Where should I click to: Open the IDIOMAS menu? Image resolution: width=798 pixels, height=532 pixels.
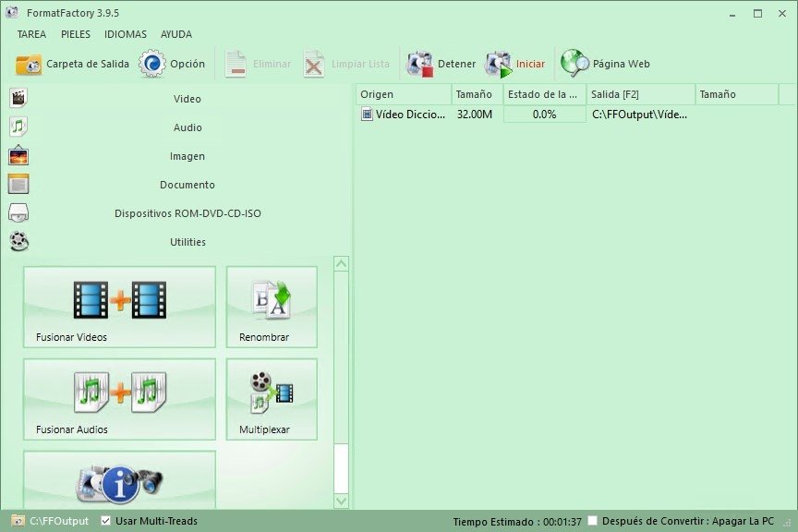pos(126,34)
